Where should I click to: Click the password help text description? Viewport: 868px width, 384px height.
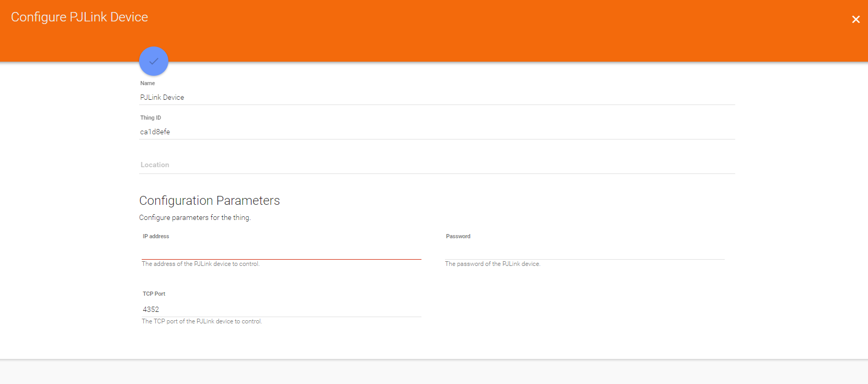coord(493,264)
